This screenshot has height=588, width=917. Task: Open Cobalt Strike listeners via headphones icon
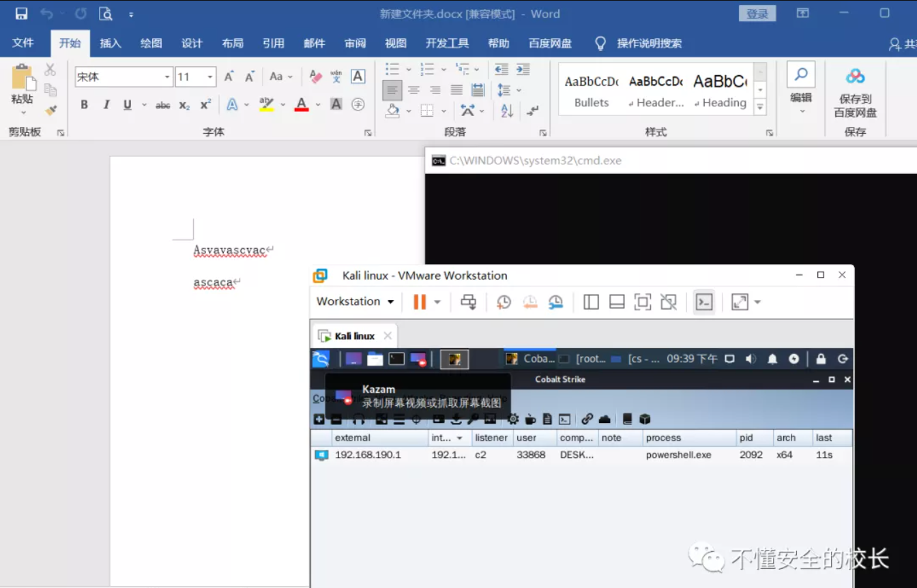click(x=358, y=419)
